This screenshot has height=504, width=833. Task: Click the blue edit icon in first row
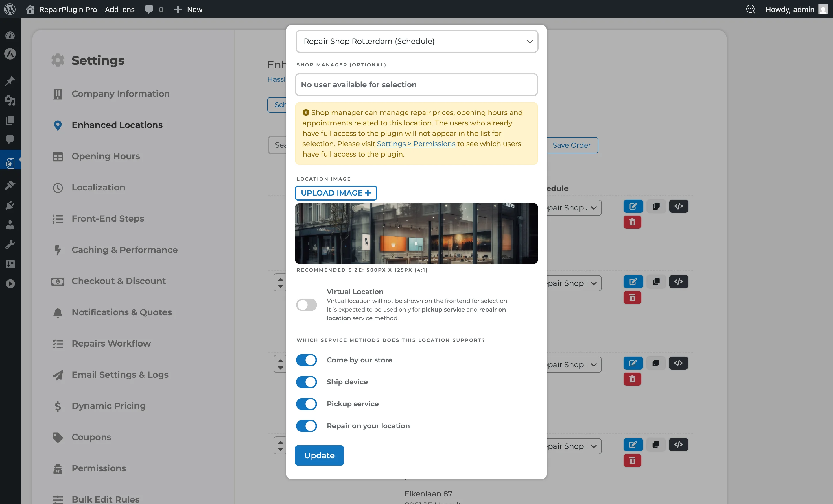click(633, 206)
